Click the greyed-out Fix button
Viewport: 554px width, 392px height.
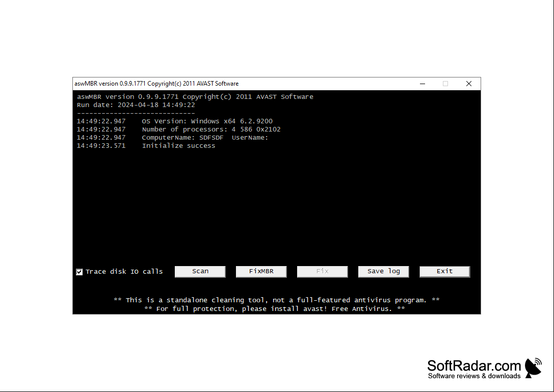[x=322, y=272]
